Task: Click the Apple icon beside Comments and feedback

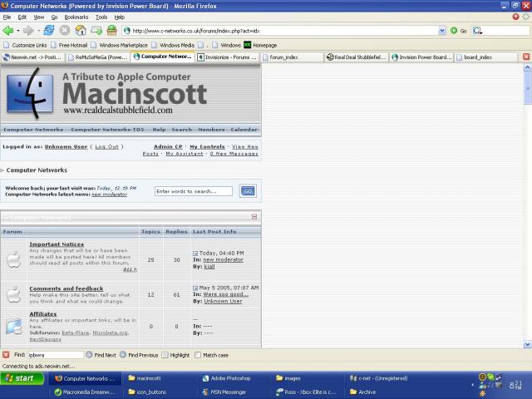Action: [14, 294]
